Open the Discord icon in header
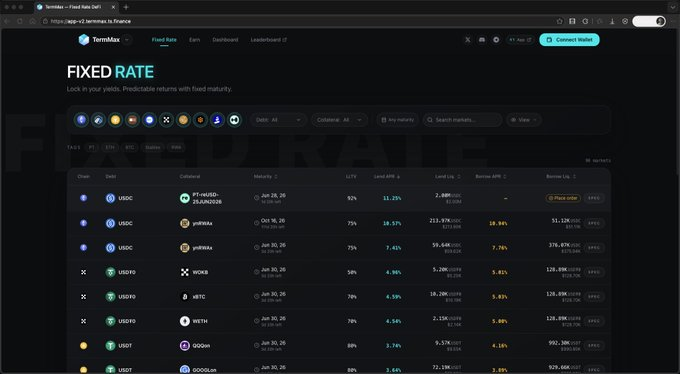The height and width of the screenshot is (374, 680). (x=482, y=39)
